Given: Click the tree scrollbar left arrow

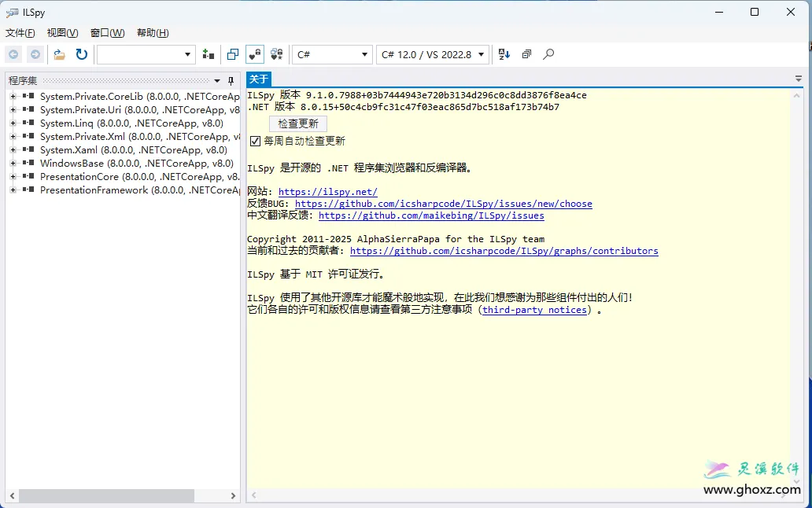Looking at the screenshot, I should [12, 495].
